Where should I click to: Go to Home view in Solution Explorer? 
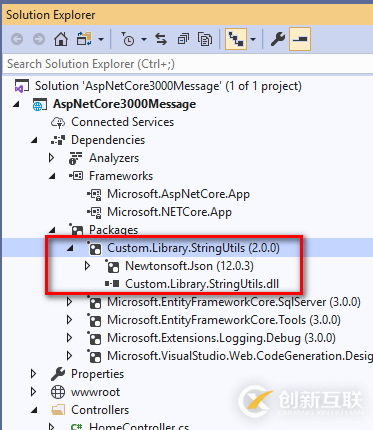click(61, 39)
